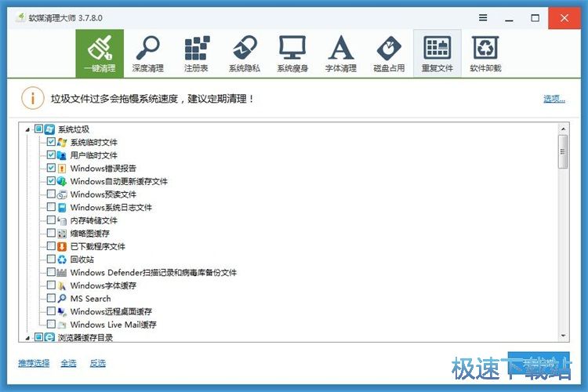Click the vertical scrollbar thumb

click(x=563, y=152)
